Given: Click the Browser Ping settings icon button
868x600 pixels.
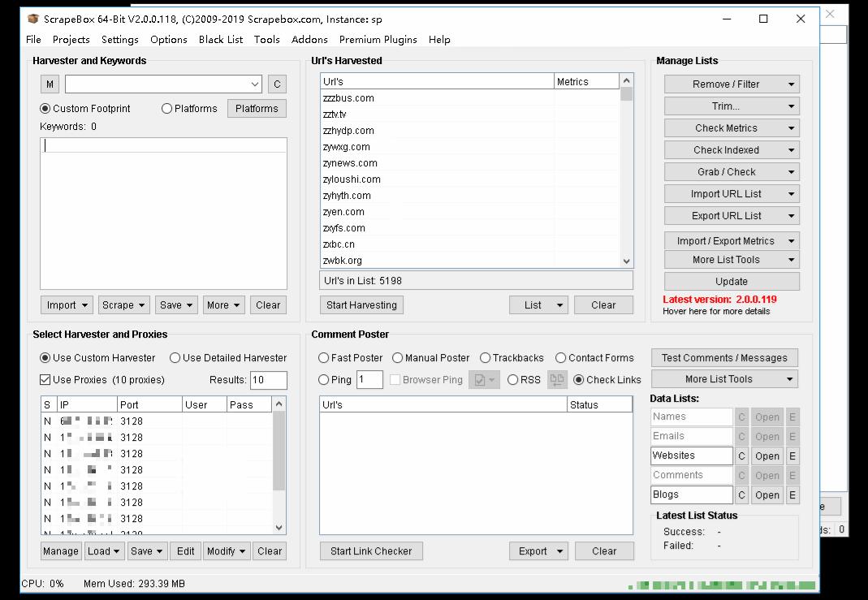Looking at the screenshot, I should (x=484, y=380).
